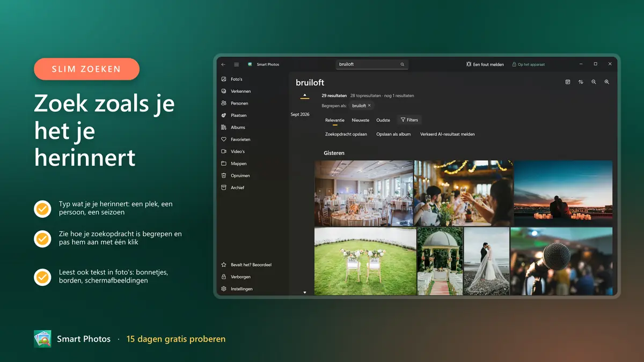
Task: Click the Sept 2026 timeline marker
Action: pos(300,114)
